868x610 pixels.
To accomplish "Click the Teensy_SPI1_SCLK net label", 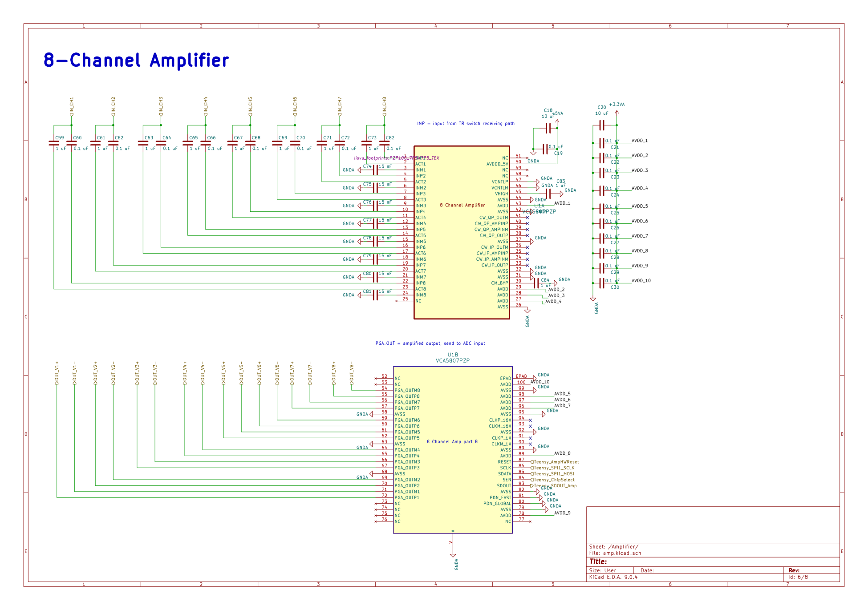I will click(x=553, y=468).
